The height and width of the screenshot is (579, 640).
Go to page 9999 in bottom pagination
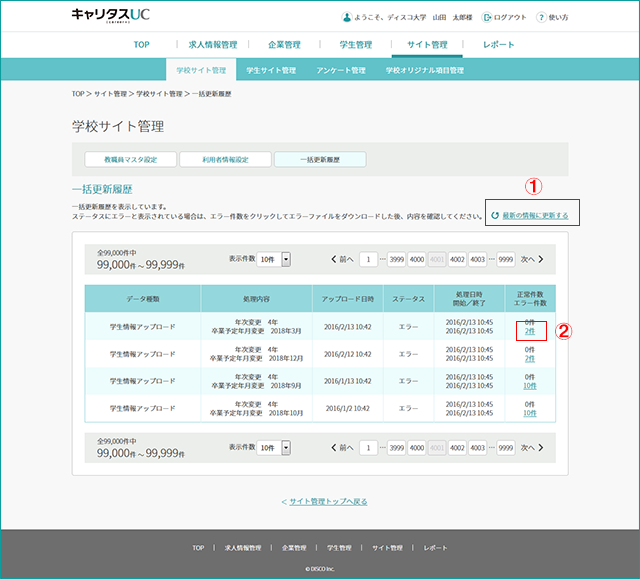pyautogui.click(x=506, y=448)
